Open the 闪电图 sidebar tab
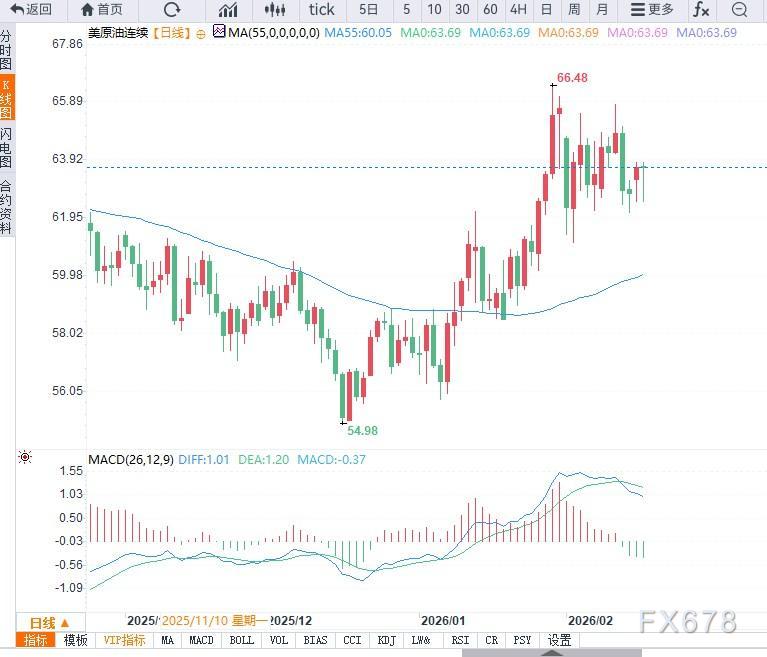This screenshot has width=767, height=657. [x=7, y=147]
